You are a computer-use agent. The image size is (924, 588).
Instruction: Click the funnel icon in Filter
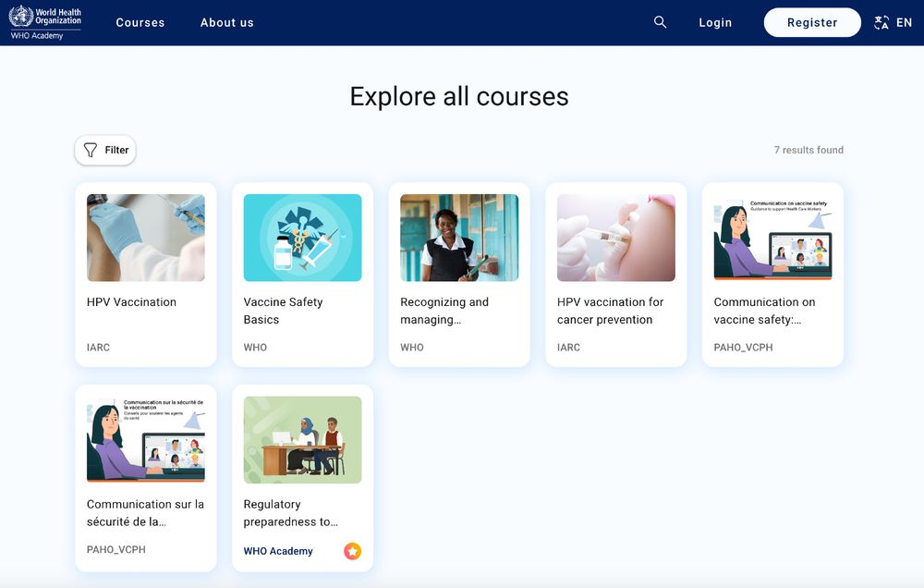point(91,150)
